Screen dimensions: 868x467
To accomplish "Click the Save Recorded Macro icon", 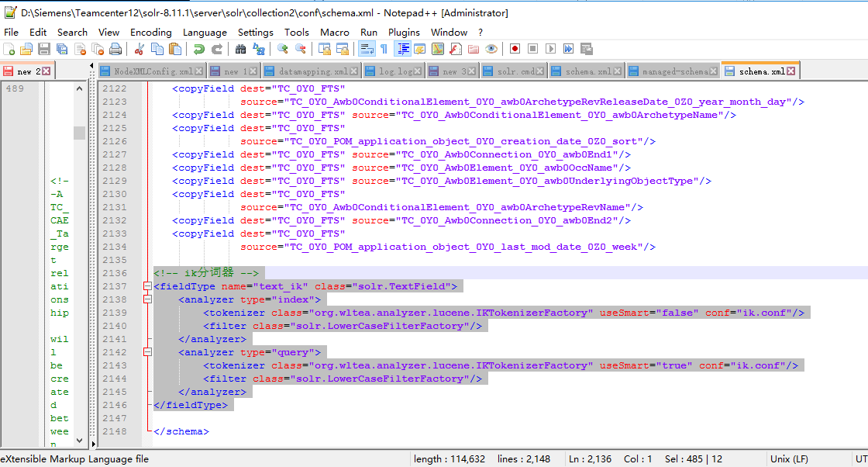I will [x=586, y=49].
